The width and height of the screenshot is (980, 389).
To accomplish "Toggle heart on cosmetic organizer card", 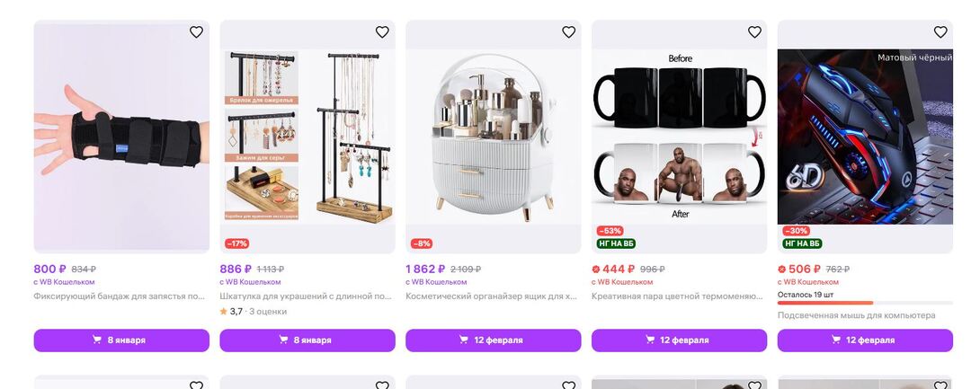I will tap(568, 31).
